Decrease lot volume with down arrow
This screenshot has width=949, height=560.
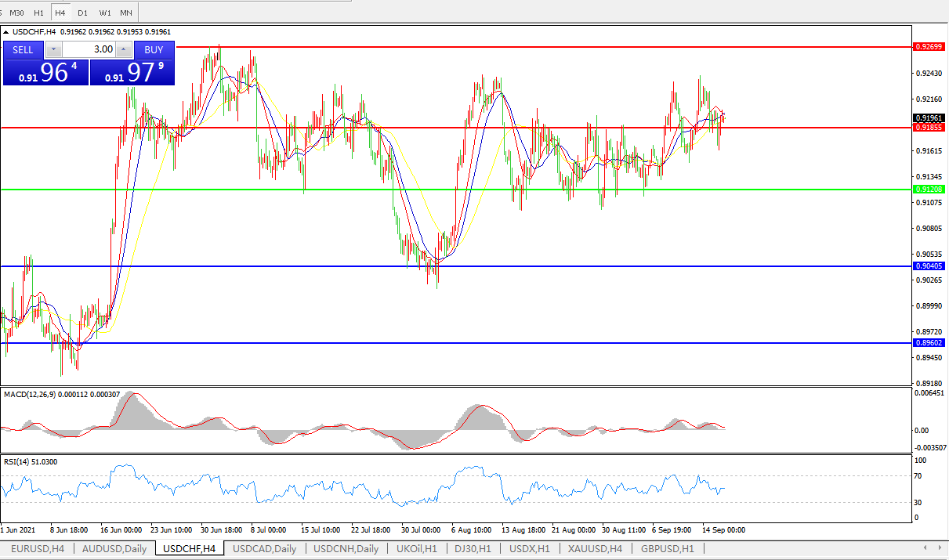click(53, 49)
